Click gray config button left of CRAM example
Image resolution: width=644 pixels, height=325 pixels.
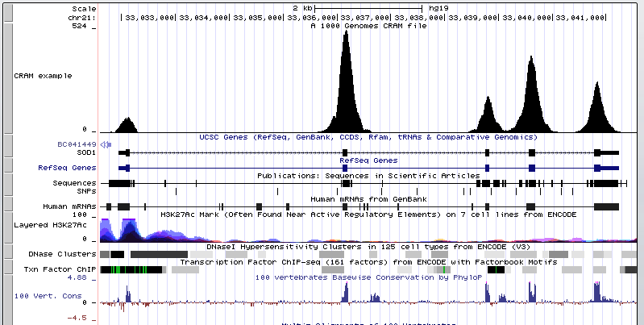pos(4,77)
